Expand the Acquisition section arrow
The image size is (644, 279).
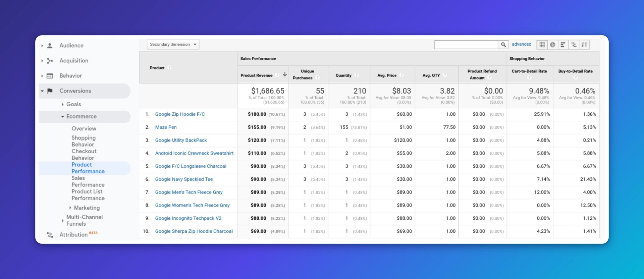point(42,61)
